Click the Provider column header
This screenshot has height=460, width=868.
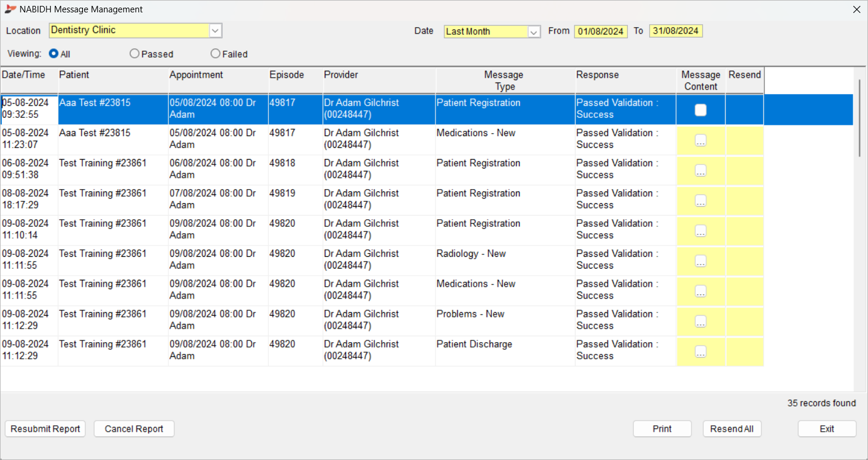pyautogui.click(x=379, y=81)
